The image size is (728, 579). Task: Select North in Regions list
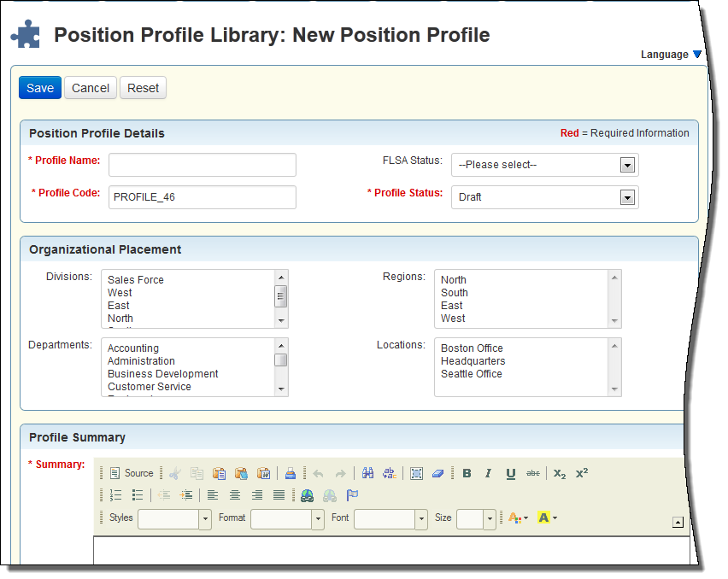(x=453, y=280)
